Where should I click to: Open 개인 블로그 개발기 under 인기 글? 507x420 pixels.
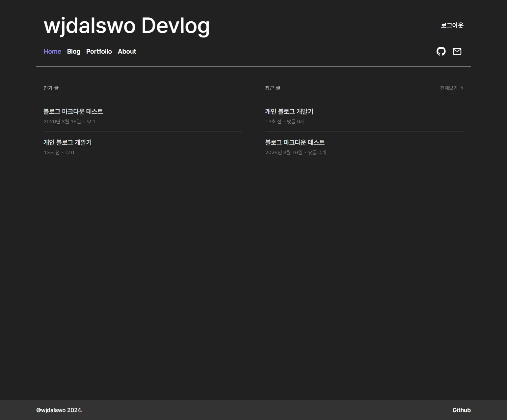tap(67, 142)
